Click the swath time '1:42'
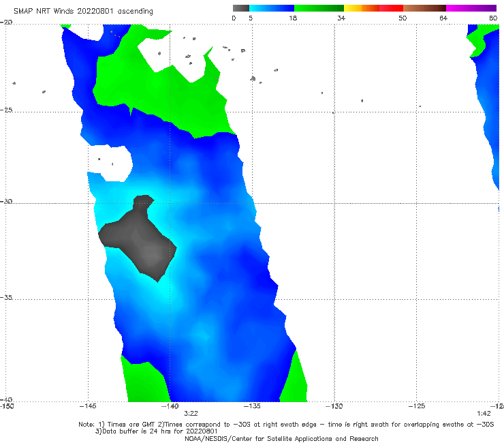504x443 pixels. [484, 414]
